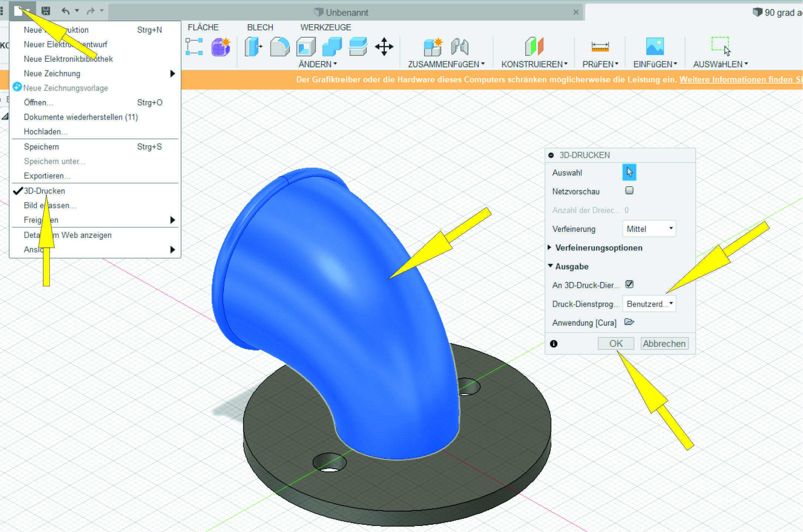Viewport: 803px width, 532px height.
Task: Click the undo arrow icon
Action: pos(65,11)
